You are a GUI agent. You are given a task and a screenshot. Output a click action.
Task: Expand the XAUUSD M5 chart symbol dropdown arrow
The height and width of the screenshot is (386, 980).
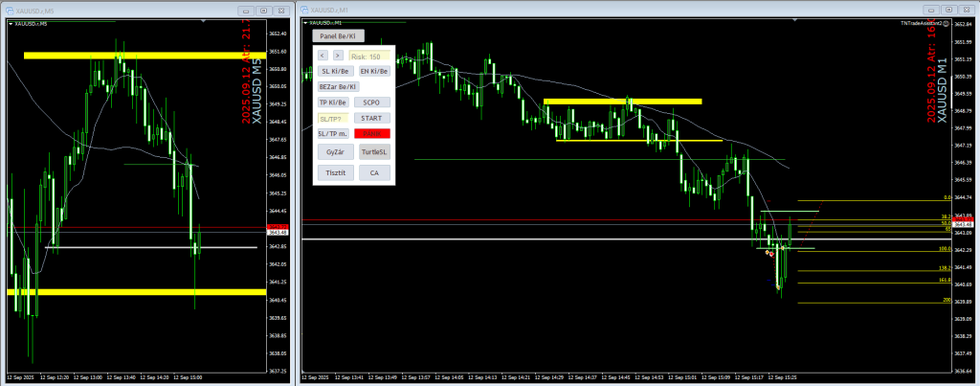tap(10, 23)
